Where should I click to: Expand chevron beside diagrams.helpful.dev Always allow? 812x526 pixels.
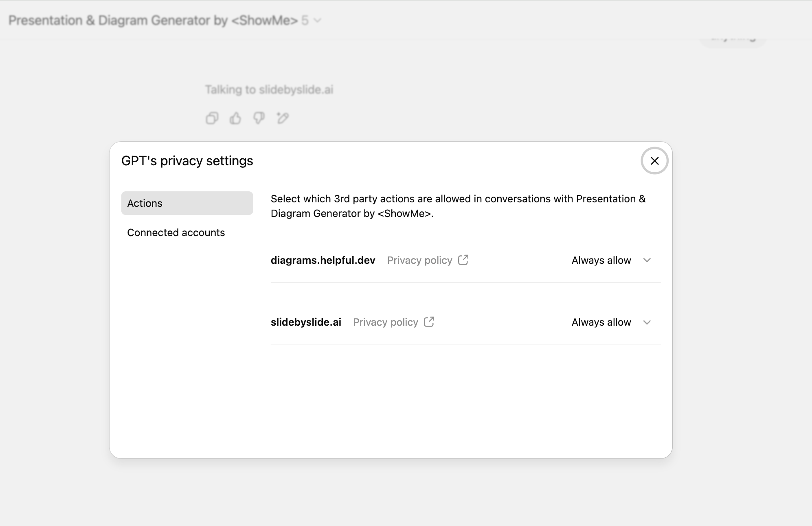click(x=647, y=261)
